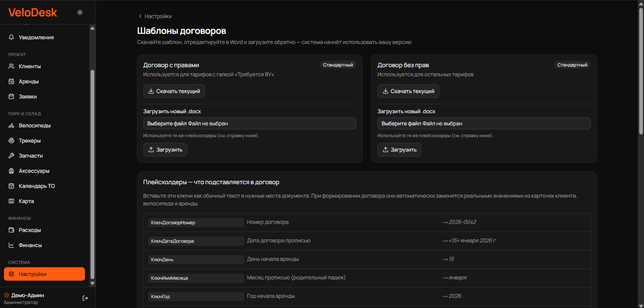Choose file for Договор без прав upload
Image resolution: width=644 pixels, height=308 pixels.
[484, 123]
